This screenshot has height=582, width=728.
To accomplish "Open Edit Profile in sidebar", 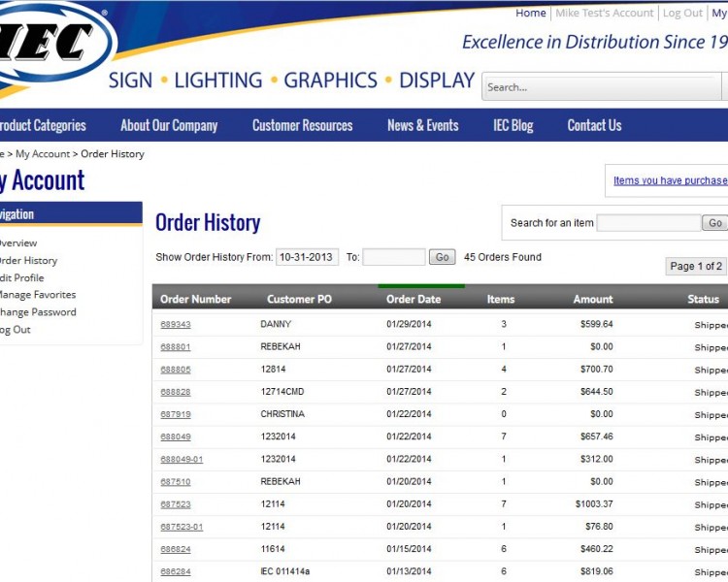I will tap(21, 277).
